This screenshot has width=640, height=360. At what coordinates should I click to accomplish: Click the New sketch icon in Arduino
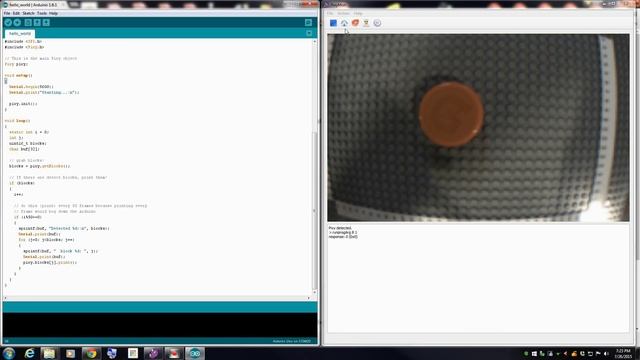[x=28, y=22]
